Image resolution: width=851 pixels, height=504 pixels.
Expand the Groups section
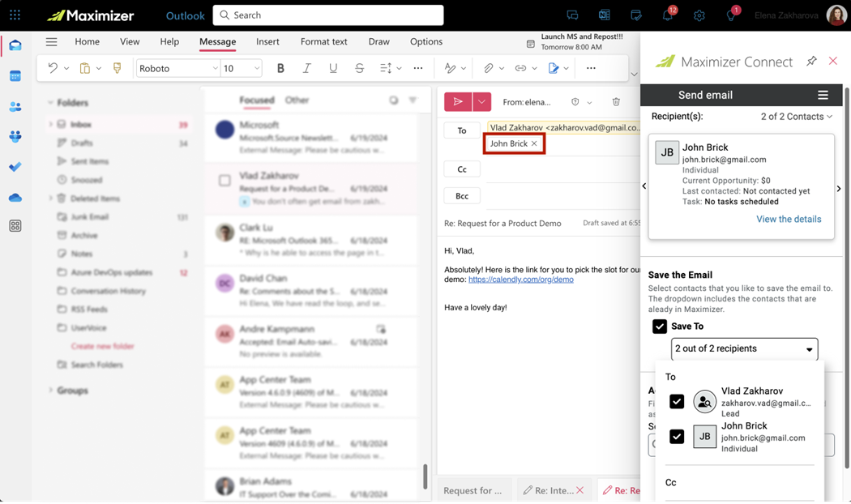pyautogui.click(x=50, y=390)
